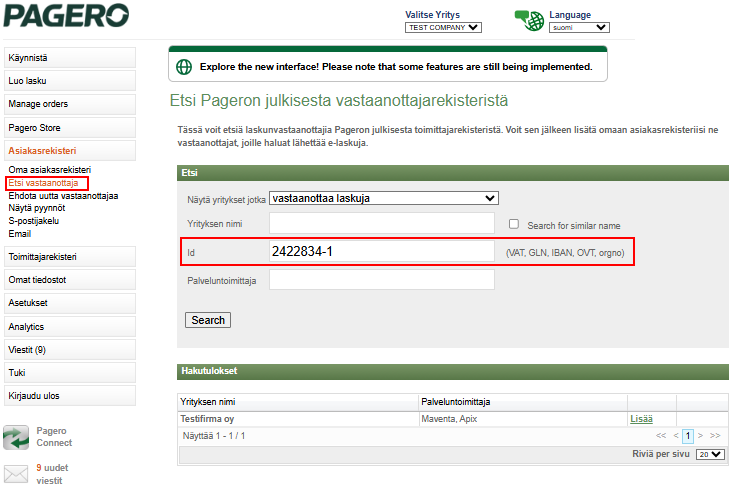The width and height of the screenshot is (737, 491).
Task: Click the Näyttää 1 - 1 / 1 text
Action: point(214,436)
